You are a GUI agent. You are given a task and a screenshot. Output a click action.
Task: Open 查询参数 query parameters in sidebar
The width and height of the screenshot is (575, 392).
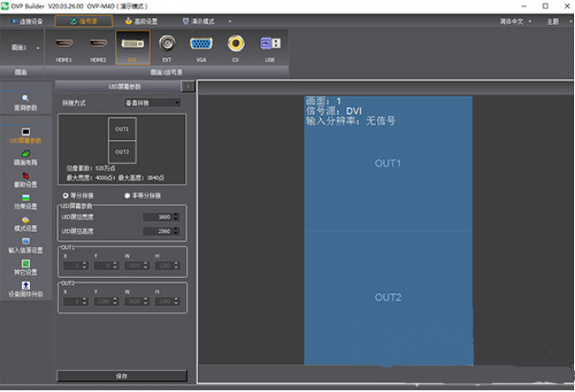pos(26,103)
